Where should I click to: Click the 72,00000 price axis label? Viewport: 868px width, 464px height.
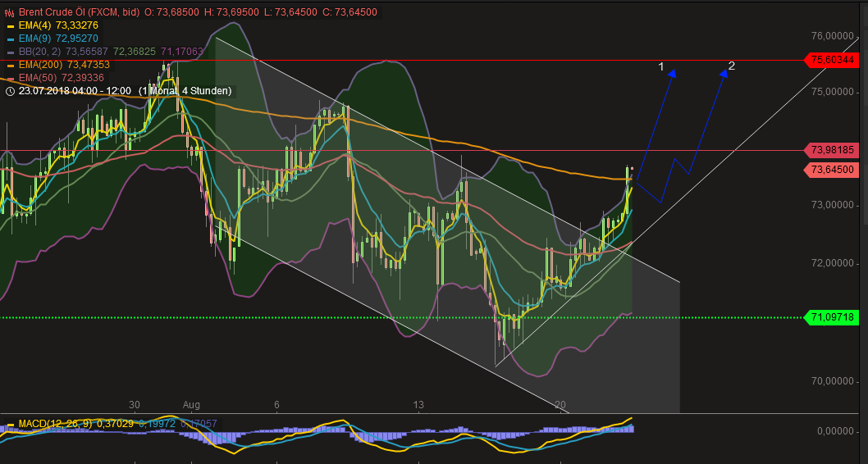(833, 264)
